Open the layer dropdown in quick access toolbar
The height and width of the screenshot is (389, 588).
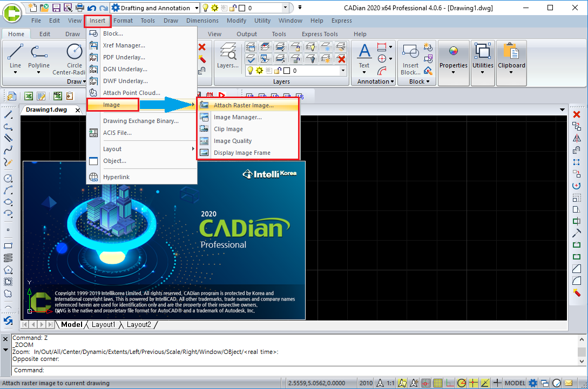286,8
